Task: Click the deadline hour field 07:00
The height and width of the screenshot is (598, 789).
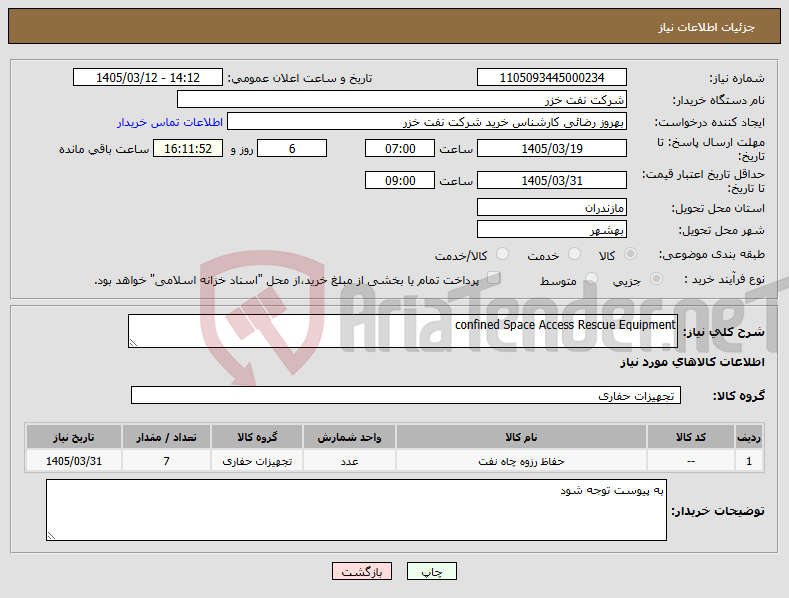Action: click(400, 148)
